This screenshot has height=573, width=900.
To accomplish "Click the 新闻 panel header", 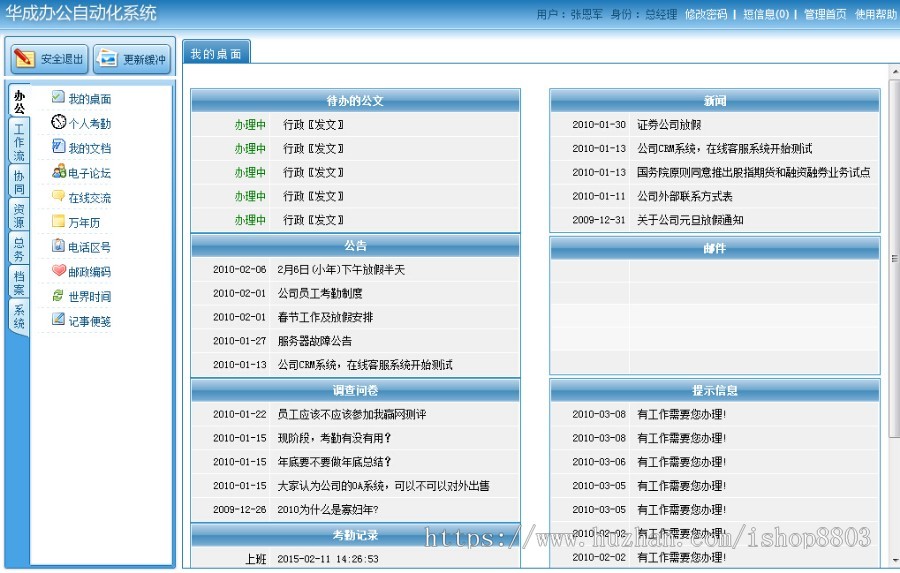I will tap(715, 100).
